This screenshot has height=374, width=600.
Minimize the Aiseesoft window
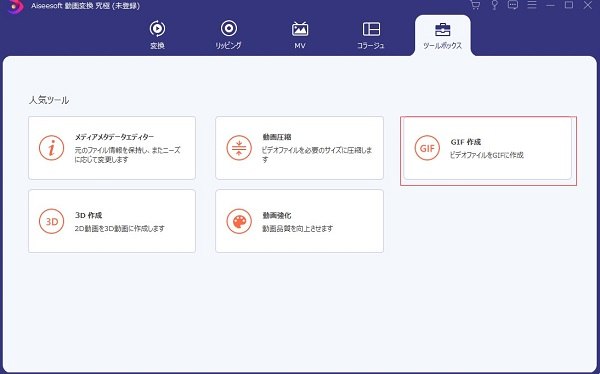click(x=550, y=5)
